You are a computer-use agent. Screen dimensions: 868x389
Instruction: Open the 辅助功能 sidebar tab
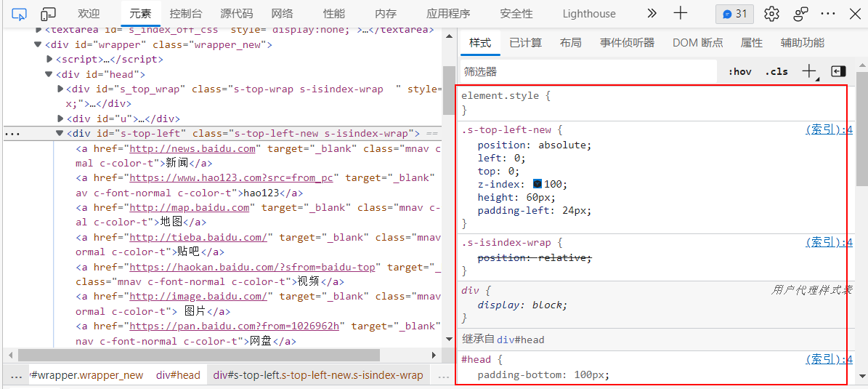click(x=802, y=43)
